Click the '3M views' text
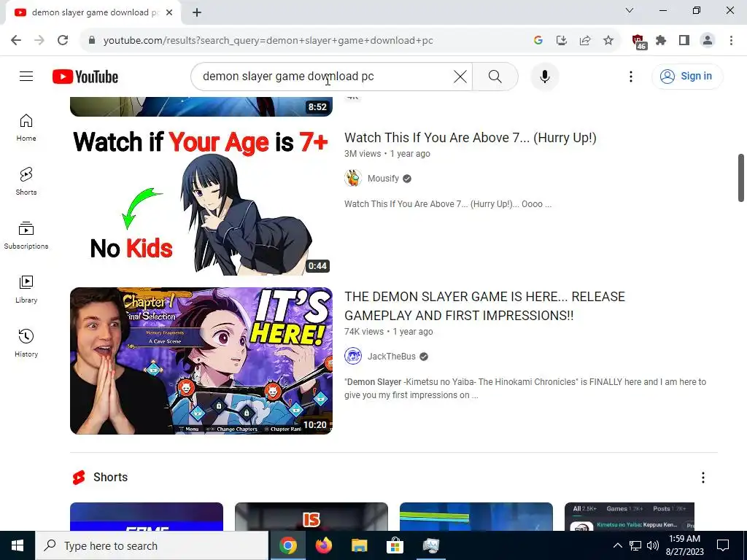The width and height of the screenshot is (747, 560). pyautogui.click(x=363, y=154)
